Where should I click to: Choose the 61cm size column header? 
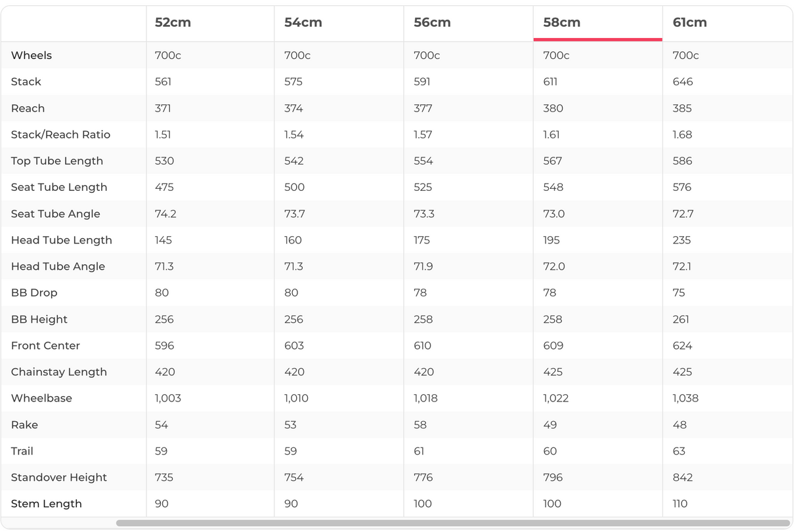689,22
